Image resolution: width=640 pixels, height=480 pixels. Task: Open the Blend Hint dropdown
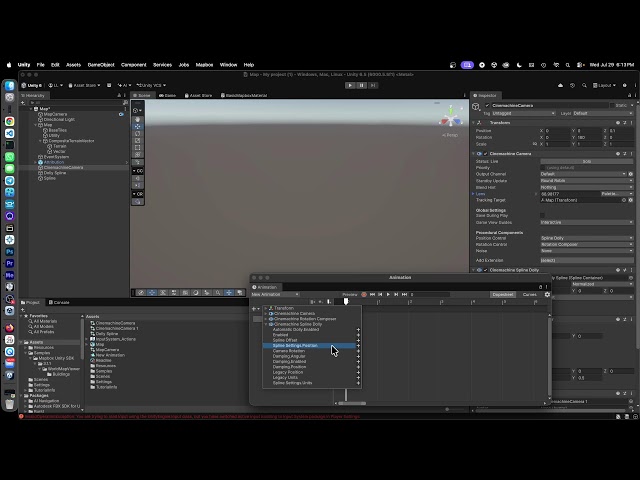587,187
